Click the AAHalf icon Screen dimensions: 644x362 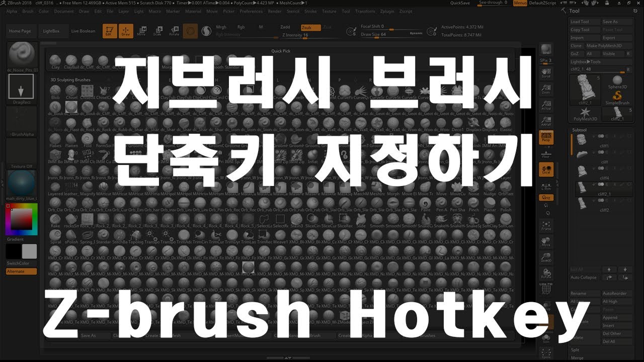545,121
